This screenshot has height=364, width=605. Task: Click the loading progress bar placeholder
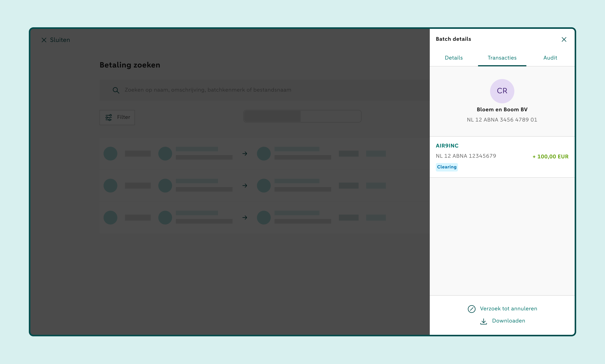point(302,116)
